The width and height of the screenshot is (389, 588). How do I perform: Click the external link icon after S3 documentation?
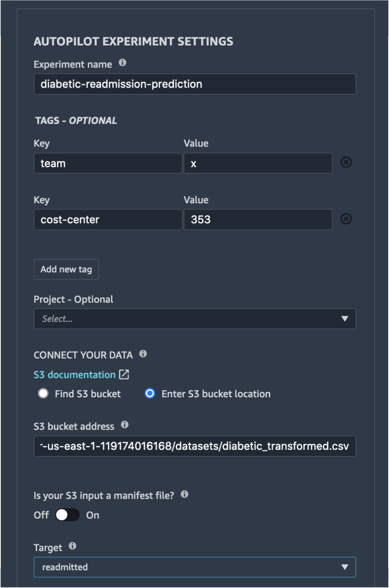coord(124,375)
